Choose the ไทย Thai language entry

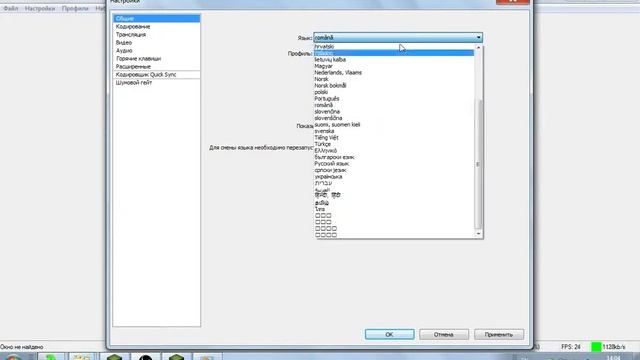(320, 209)
